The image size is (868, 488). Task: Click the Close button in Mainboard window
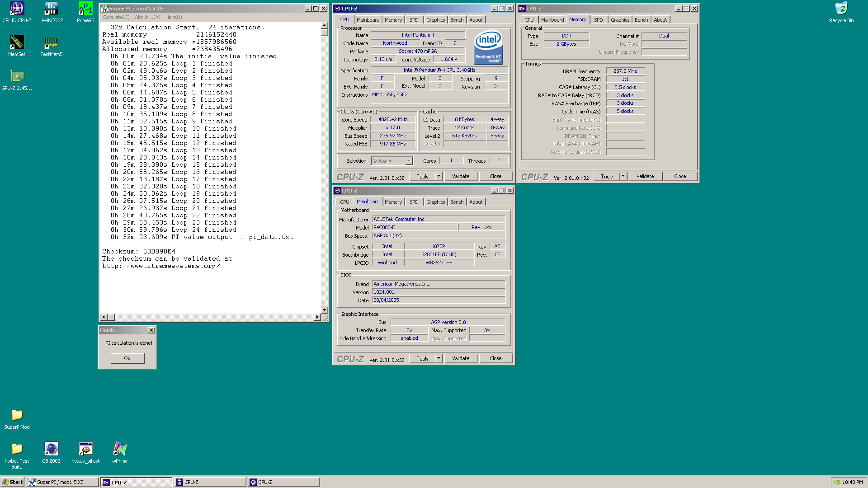point(495,358)
